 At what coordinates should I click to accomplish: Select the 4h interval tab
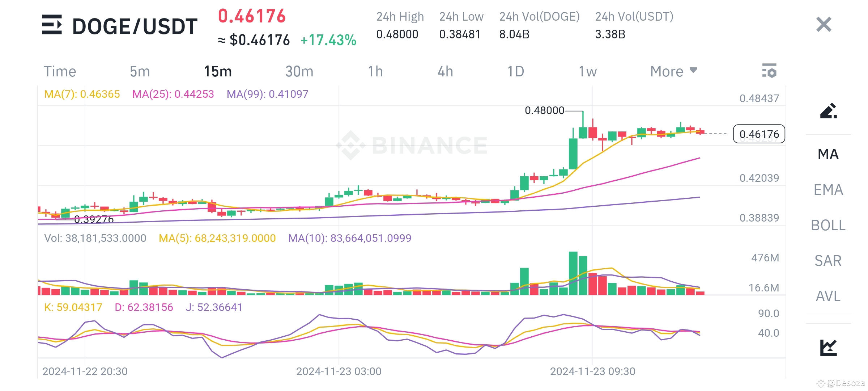(445, 71)
